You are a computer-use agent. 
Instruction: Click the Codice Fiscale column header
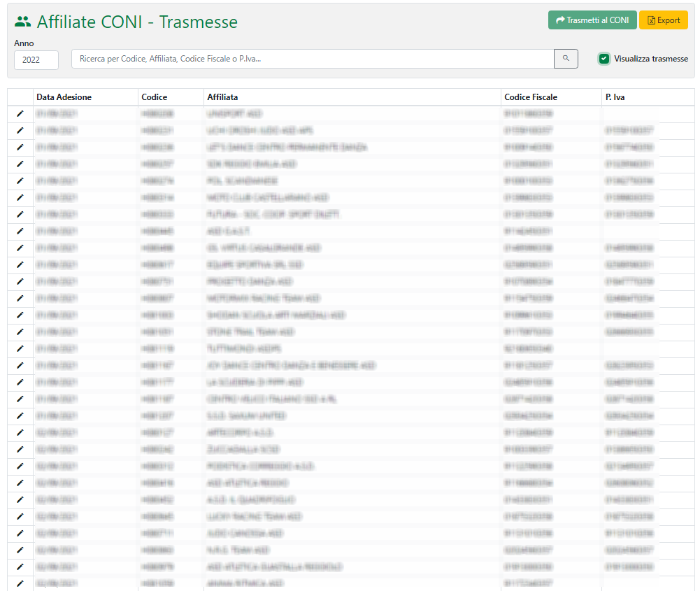tap(531, 97)
